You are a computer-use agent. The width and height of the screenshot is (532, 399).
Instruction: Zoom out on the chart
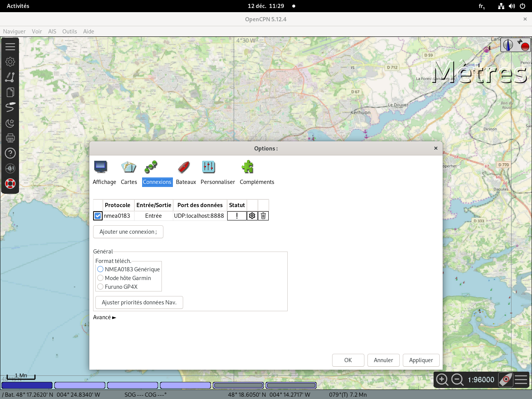click(x=458, y=380)
